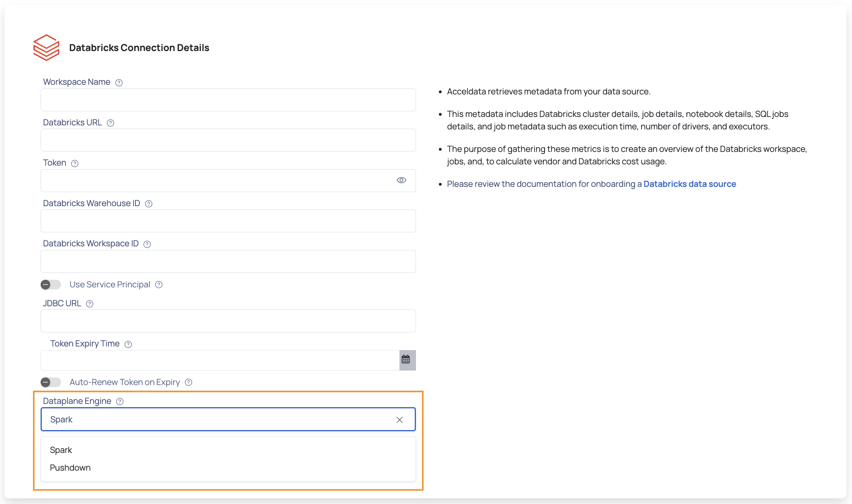This screenshot has width=852, height=504.
Task: Focus the Databricks Warehouse ID input field
Action: pos(228,221)
